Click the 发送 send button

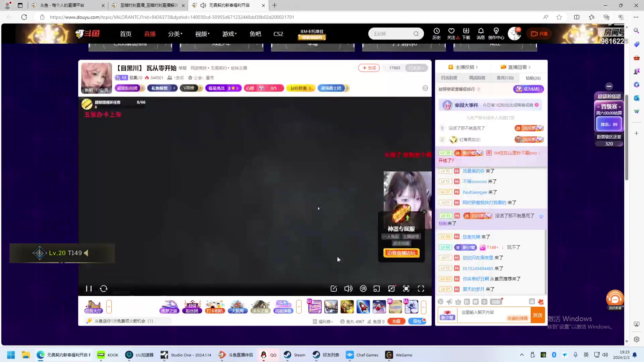[x=538, y=315]
